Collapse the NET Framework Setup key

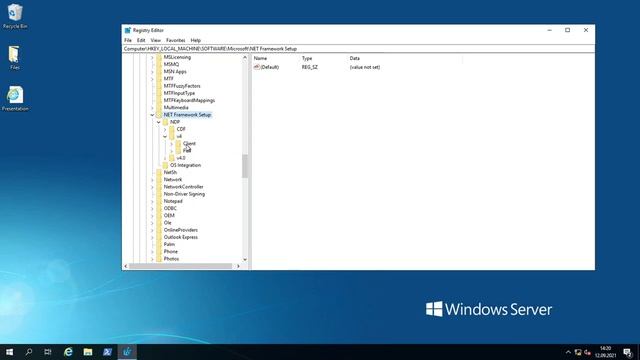[x=152, y=115]
